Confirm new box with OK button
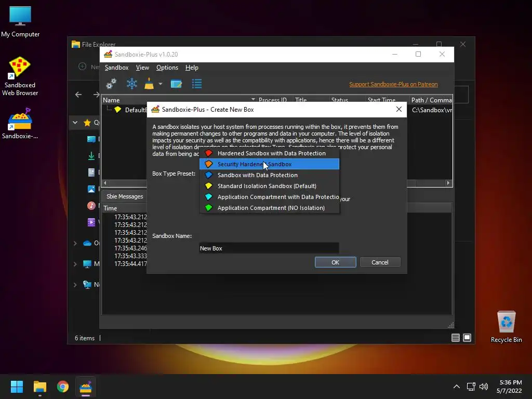This screenshot has height=399, width=532. (335, 262)
